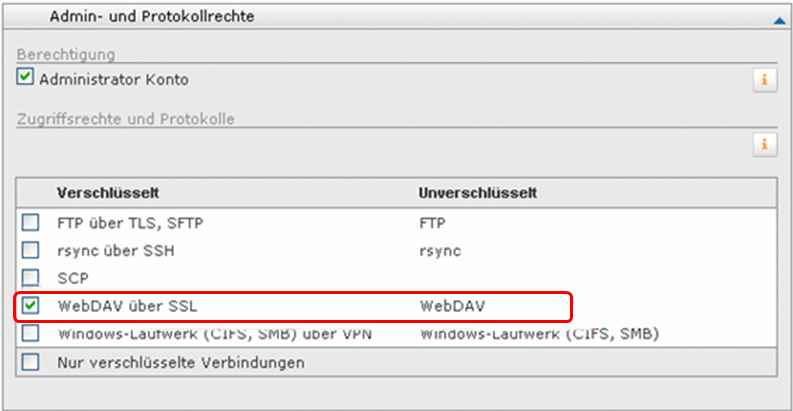Click the WebDAV über SSL label
The width and height of the screenshot is (793, 411).
(127, 306)
